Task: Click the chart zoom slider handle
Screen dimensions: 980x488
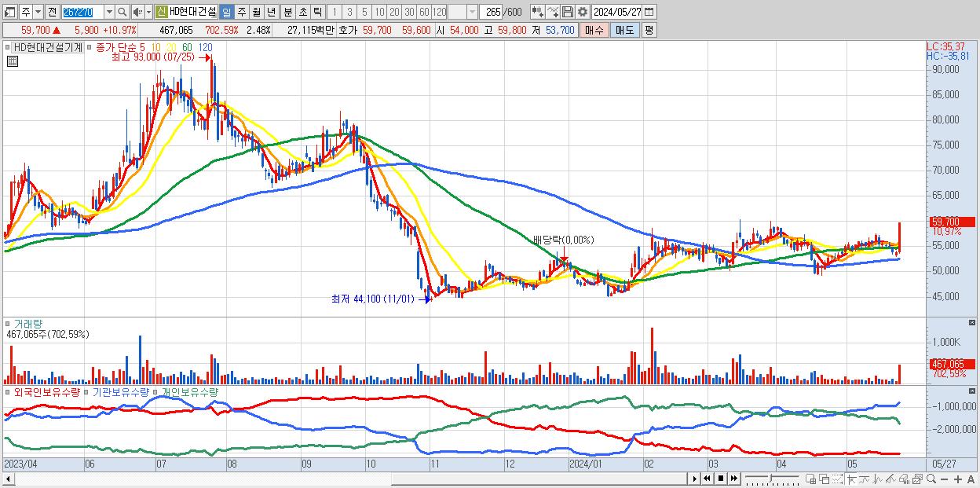Action: pyautogui.click(x=771, y=478)
